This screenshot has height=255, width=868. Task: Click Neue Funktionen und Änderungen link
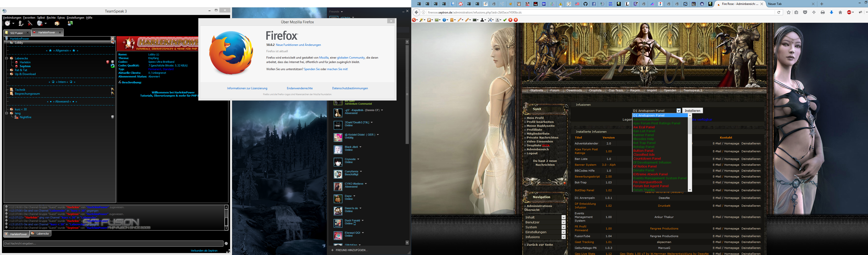point(298,45)
